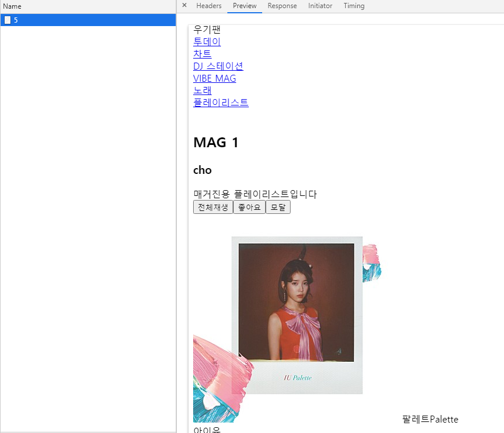Click the 전체재생 button
The width and height of the screenshot is (504, 433).
(x=213, y=207)
